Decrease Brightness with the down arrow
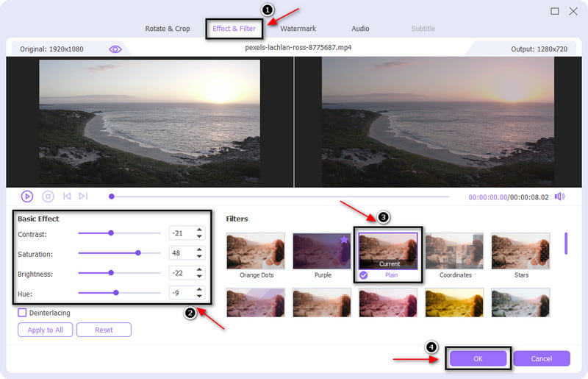The height and width of the screenshot is (379, 588). point(199,276)
